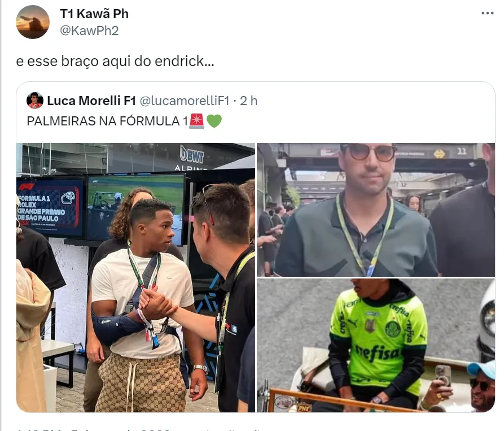Open the Luca Morelli F1 name link

pos(91,101)
